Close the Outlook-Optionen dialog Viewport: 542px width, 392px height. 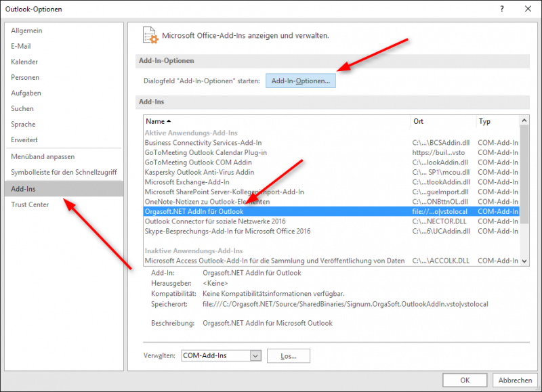point(528,9)
